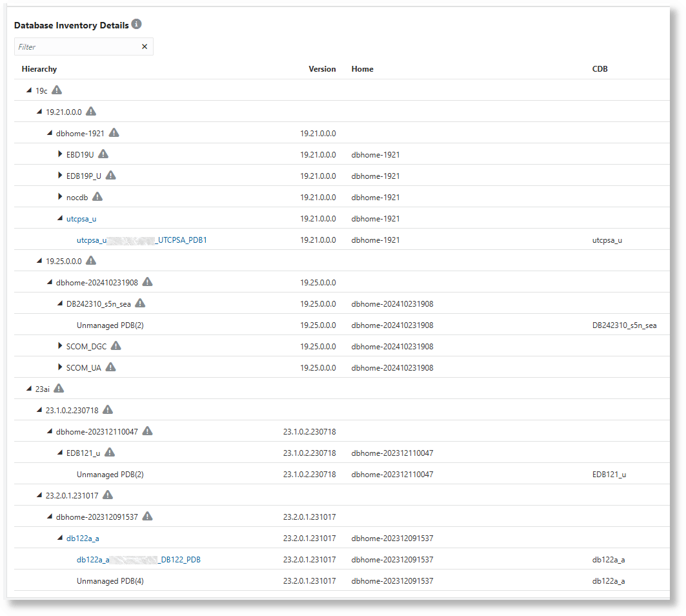The width and height of the screenshot is (686, 616).
Task: Click CDB value EDB121_u
Action: click(609, 474)
